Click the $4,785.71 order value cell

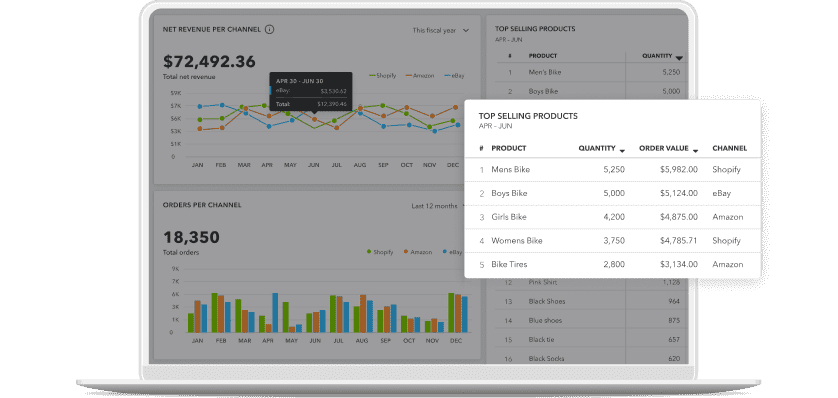point(678,240)
